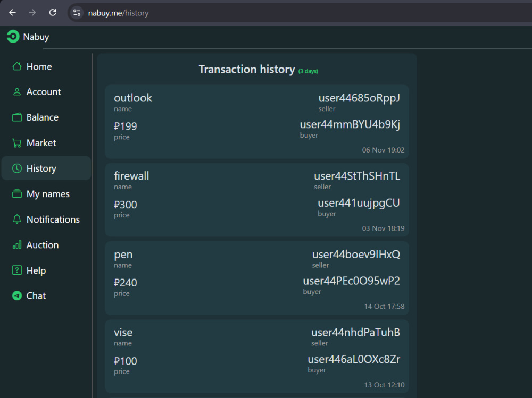Open the Account menu item
This screenshot has height=398, width=532.
click(46, 92)
